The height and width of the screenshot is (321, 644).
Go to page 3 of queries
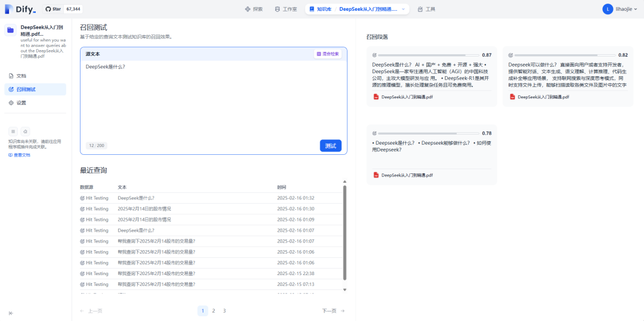pos(224,311)
